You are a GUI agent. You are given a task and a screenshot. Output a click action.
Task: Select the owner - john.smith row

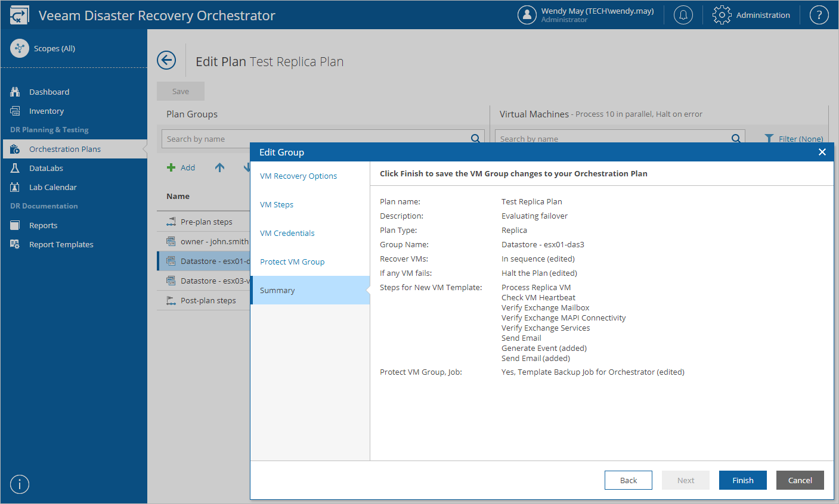(203, 241)
